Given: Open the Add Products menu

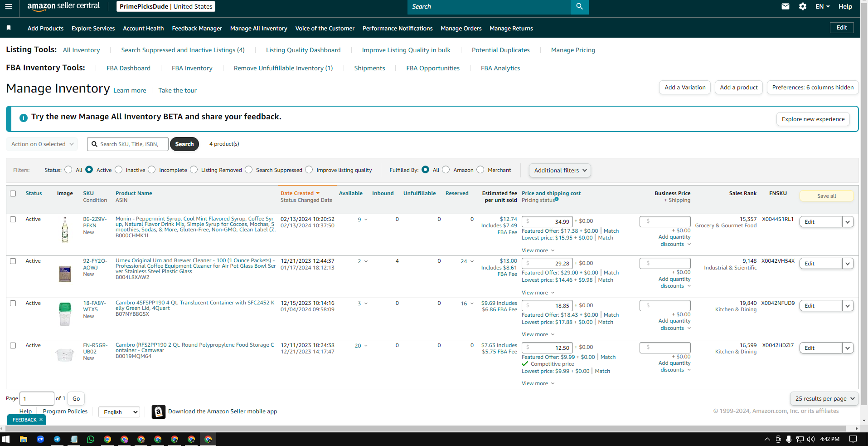Looking at the screenshot, I should click(45, 28).
